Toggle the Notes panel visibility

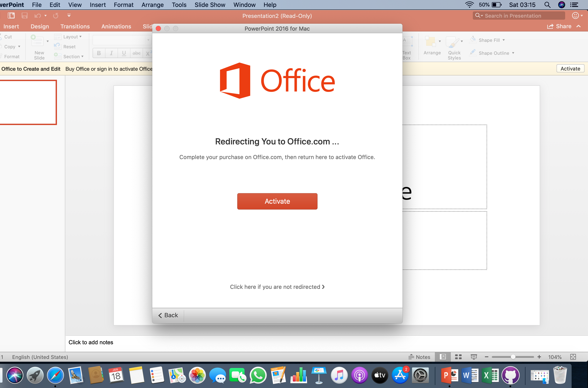(x=420, y=356)
